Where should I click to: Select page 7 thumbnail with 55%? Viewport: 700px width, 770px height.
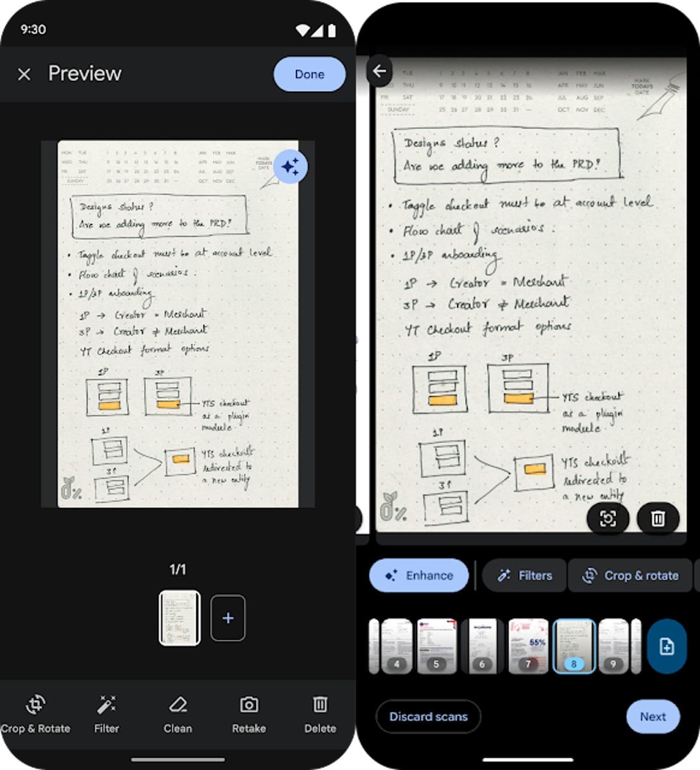[x=528, y=646]
